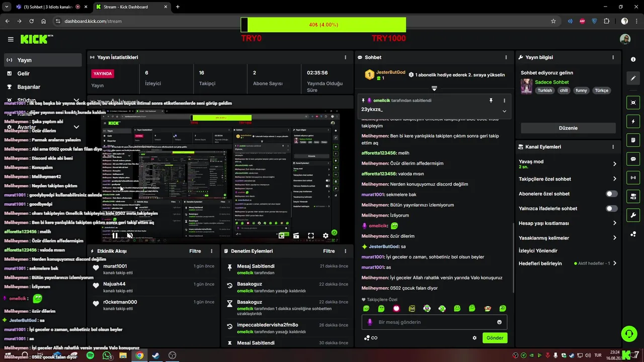The height and width of the screenshot is (362, 644).
Task: Click the pencil edit icon in the right rail
Action: 633,78
